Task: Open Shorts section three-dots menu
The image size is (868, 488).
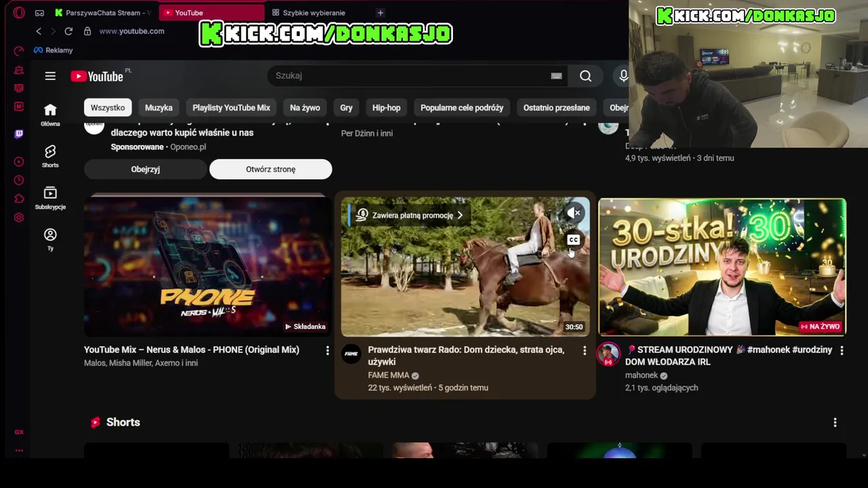Action: pos(835,422)
